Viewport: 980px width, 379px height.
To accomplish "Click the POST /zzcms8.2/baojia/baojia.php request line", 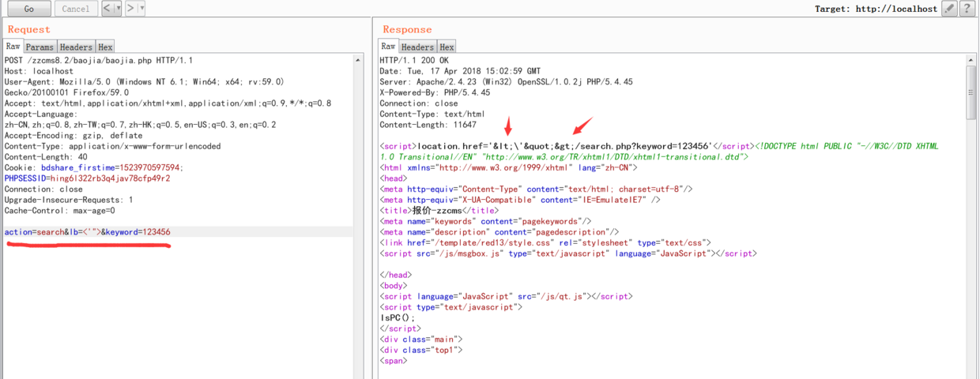I will tap(99, 60).
